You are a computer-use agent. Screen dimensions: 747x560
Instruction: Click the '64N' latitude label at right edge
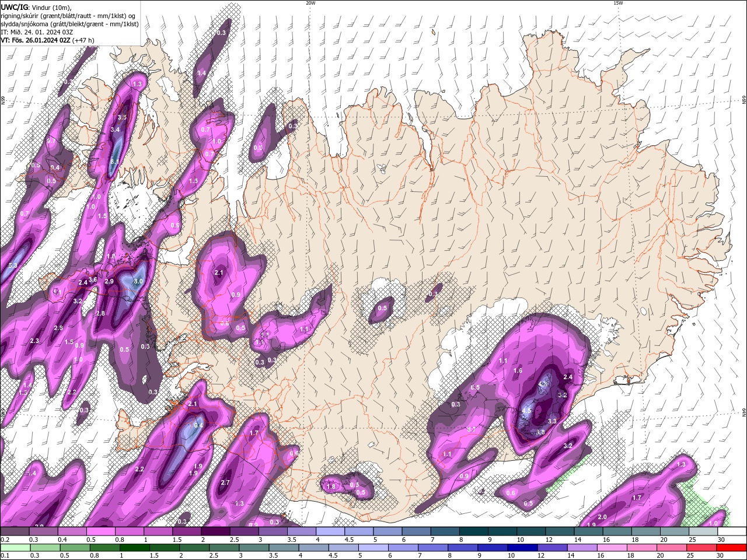(744, 412)
